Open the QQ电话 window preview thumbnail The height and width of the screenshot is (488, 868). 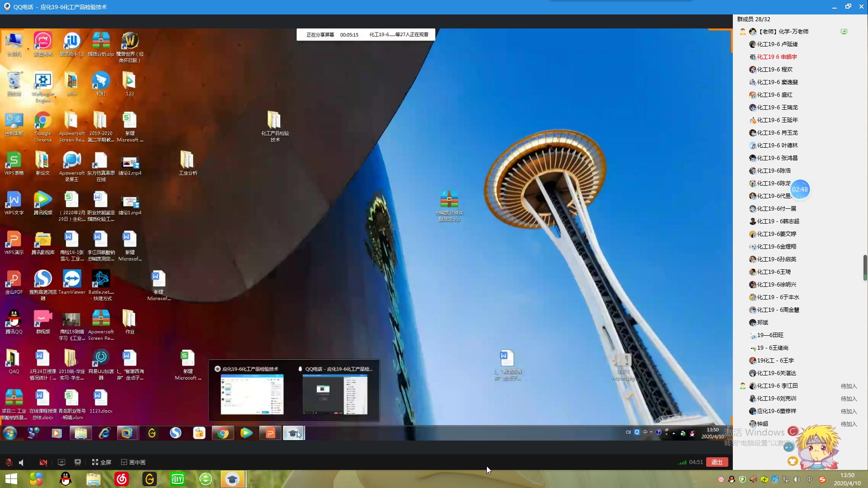(x=335, y=394)
